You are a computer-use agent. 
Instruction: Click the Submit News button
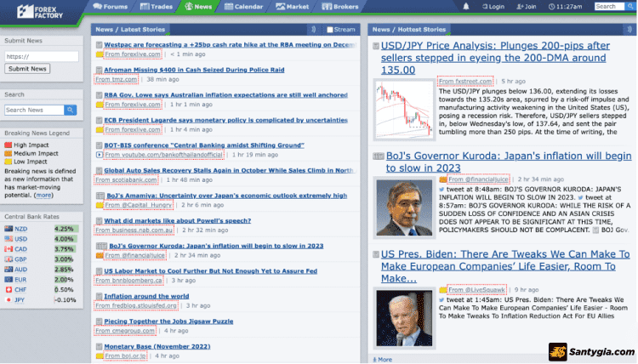(27, 69)
